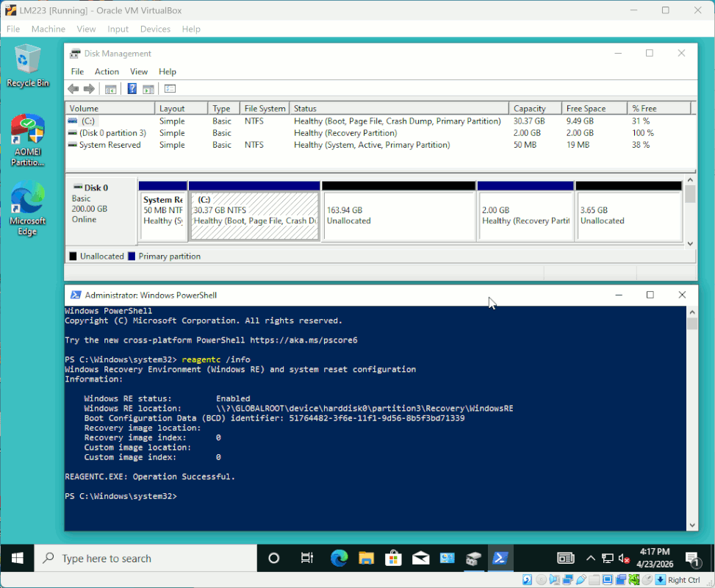Open VirtualBox Devices menu

coord(155,29)
